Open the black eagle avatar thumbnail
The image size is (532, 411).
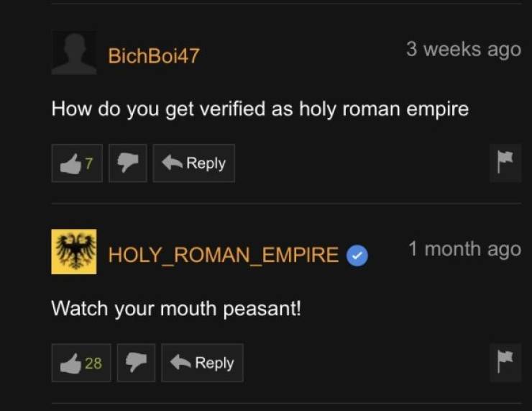(x=74, y=251)
